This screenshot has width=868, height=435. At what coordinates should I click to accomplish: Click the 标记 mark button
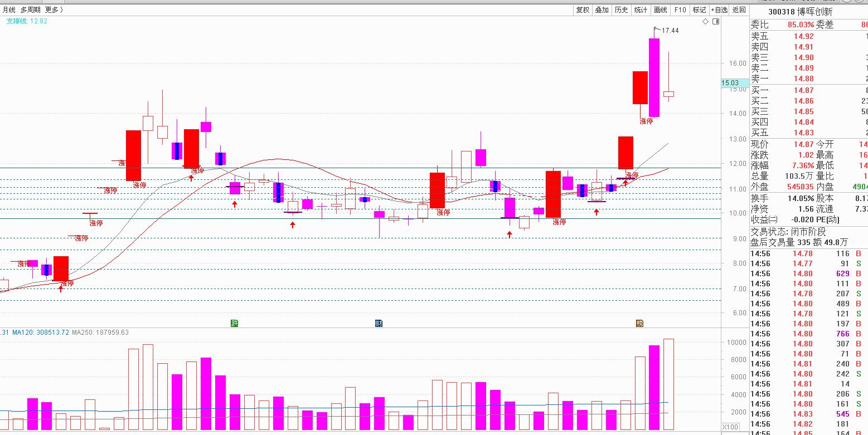699,9
